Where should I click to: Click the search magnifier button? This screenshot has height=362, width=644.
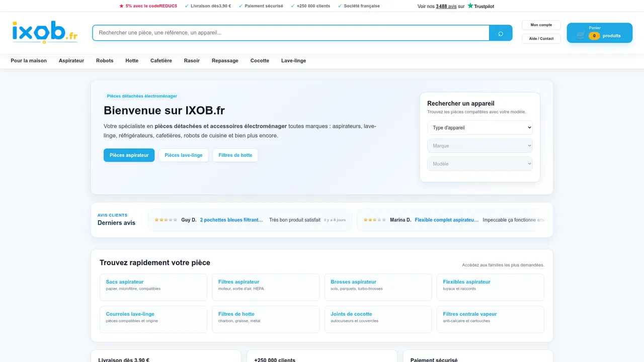pos(501,33)
